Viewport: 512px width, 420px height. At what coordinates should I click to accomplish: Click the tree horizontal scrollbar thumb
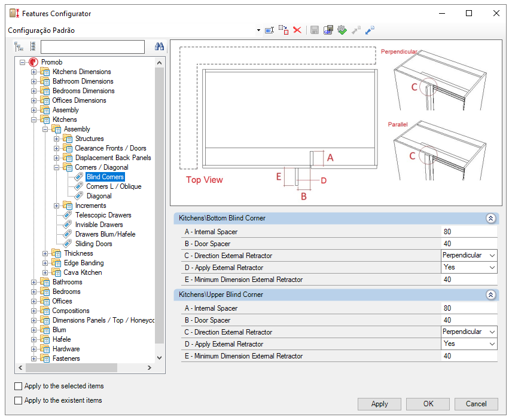pyautogui.click(x=71, y=368)
